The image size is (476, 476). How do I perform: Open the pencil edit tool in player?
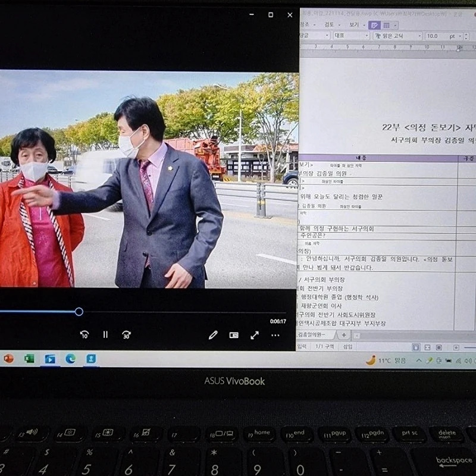213,335
